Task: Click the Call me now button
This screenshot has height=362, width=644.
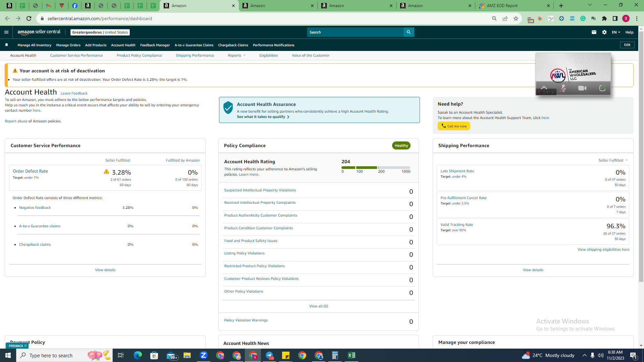Action: click(454, 126)
